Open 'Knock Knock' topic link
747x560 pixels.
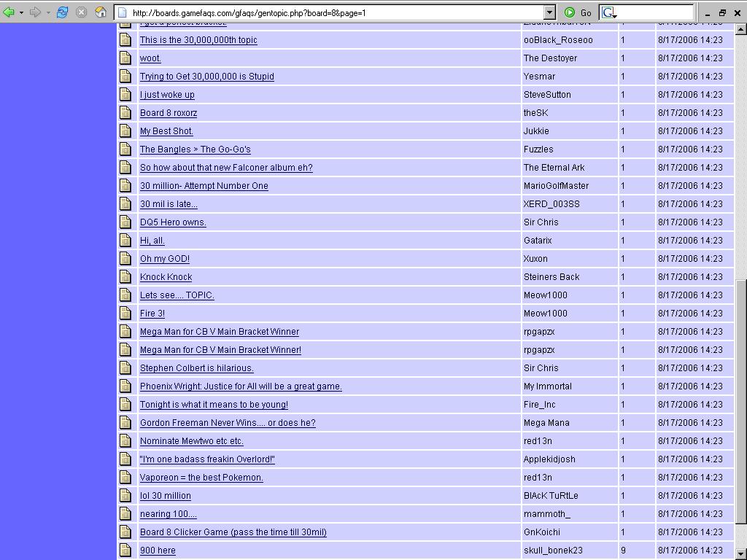pyautogui.click(x=166, y=277)
